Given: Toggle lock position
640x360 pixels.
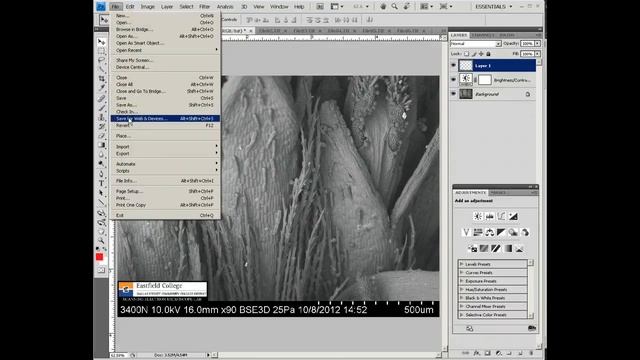Looking at the screenshot, I should pos(481,53).
